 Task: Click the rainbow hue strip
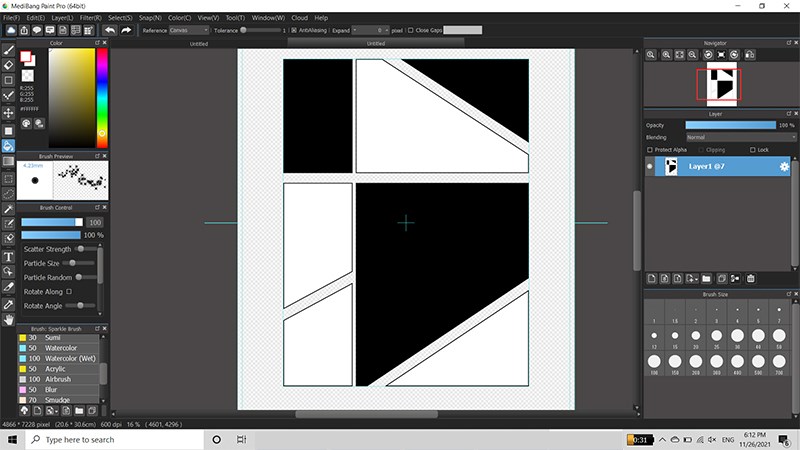[x=102, y=98]
